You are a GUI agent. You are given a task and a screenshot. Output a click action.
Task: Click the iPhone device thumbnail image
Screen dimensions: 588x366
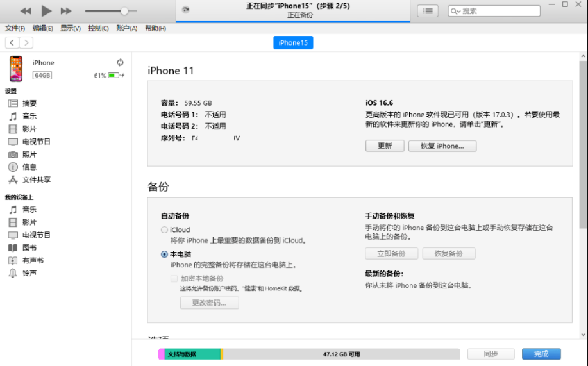click(16, 69)
